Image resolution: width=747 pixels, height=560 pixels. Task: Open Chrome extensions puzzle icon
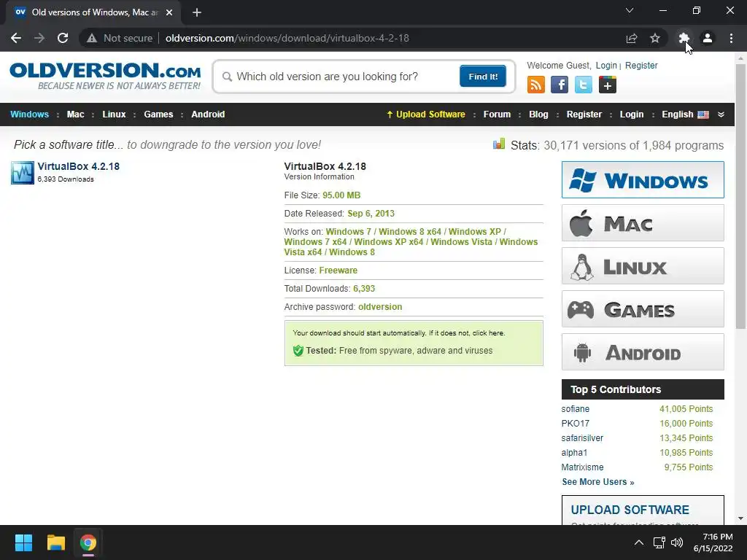tap(684, 38)
